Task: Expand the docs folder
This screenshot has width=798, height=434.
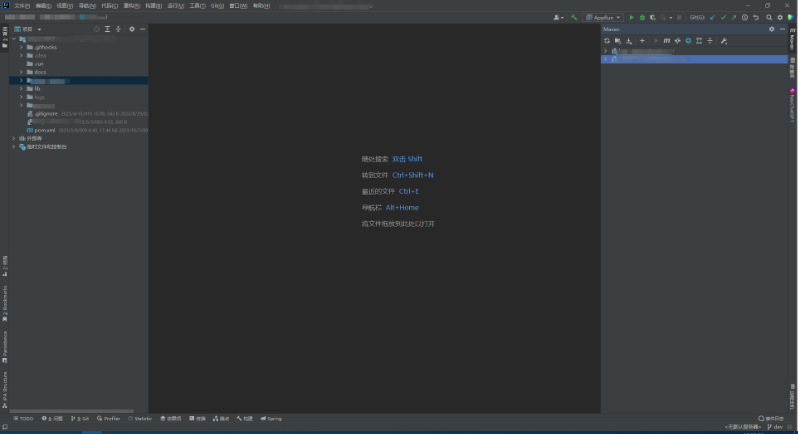Action: coord(21,72)
